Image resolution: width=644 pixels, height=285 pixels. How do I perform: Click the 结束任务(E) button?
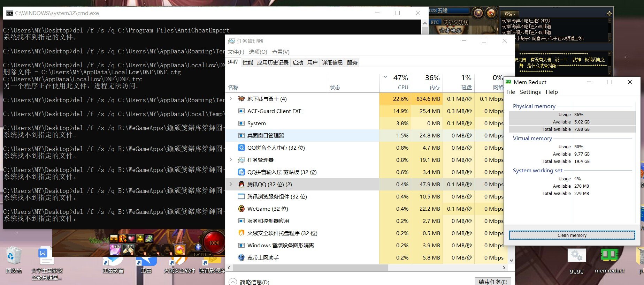493,282
